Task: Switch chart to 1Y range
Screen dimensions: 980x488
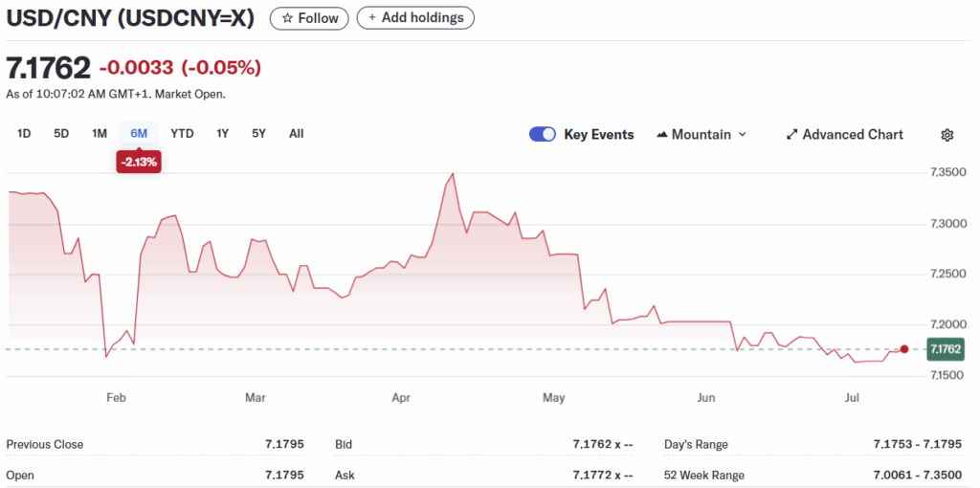Action: pyautogui.click(x=222, y=133)
